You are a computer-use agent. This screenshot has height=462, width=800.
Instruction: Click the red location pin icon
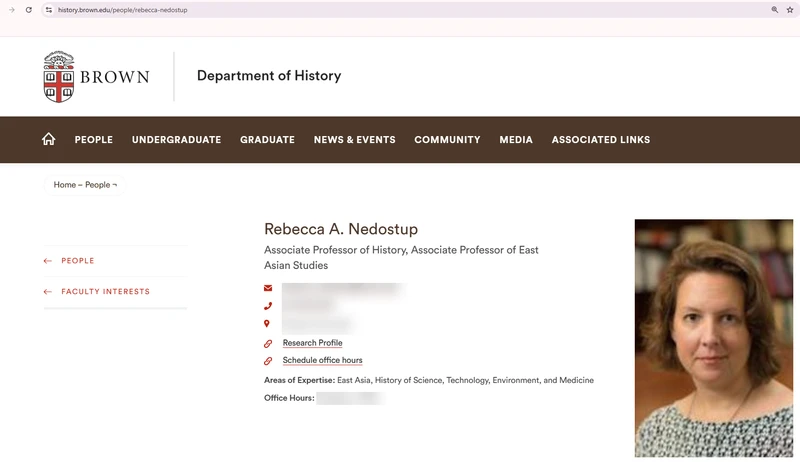tap(266, 323)
